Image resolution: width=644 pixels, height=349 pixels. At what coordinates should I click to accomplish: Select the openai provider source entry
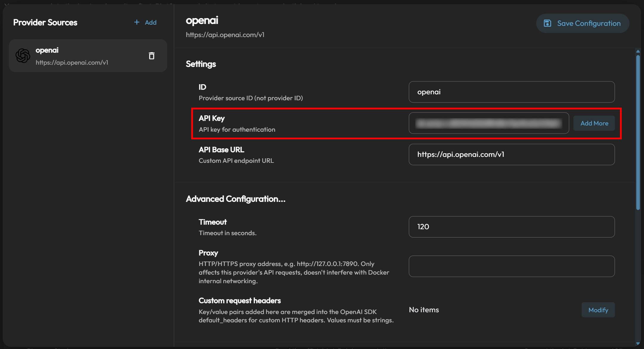88,56
